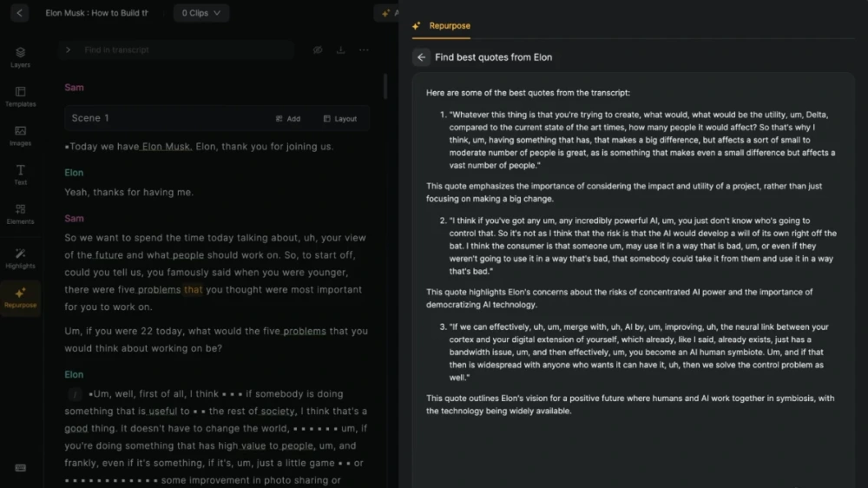
Task: Select the Text tool in sidebar
Action: pos(20,174)
